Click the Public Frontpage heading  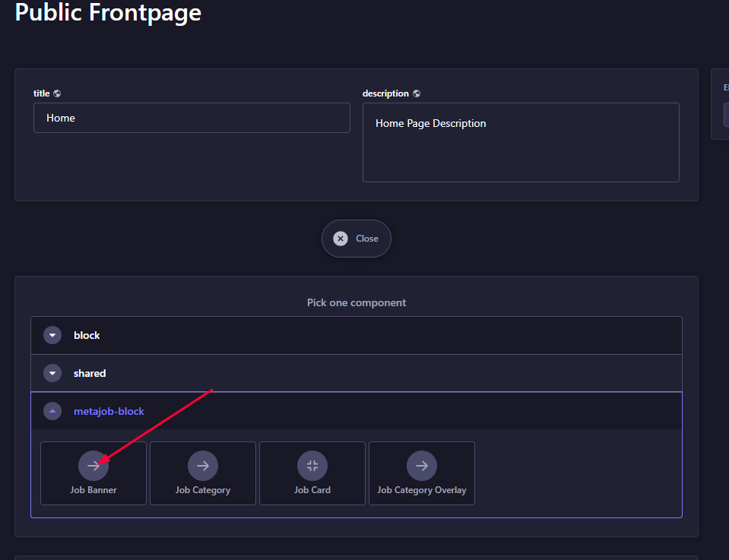pos(108,12)
